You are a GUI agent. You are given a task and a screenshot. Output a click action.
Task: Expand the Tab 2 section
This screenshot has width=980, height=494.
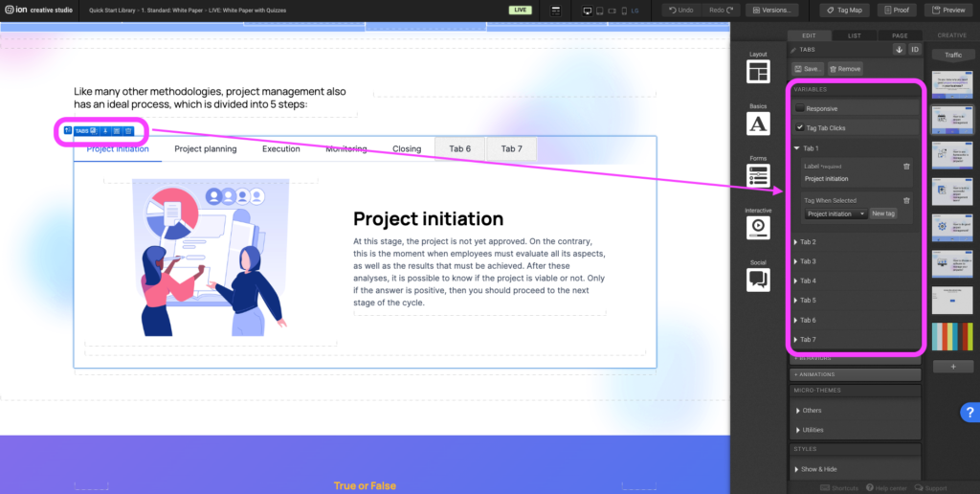tap(808, 242)
